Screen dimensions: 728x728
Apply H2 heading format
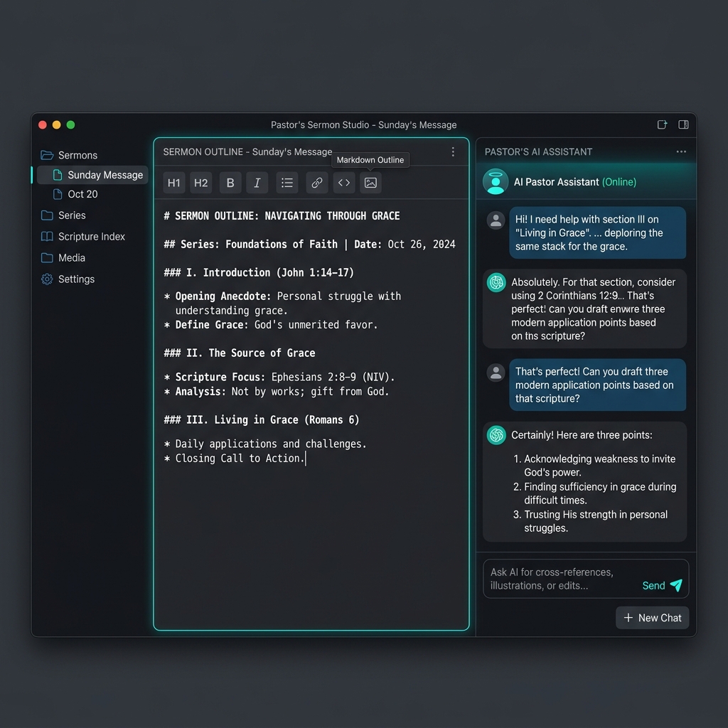point(201,183)
